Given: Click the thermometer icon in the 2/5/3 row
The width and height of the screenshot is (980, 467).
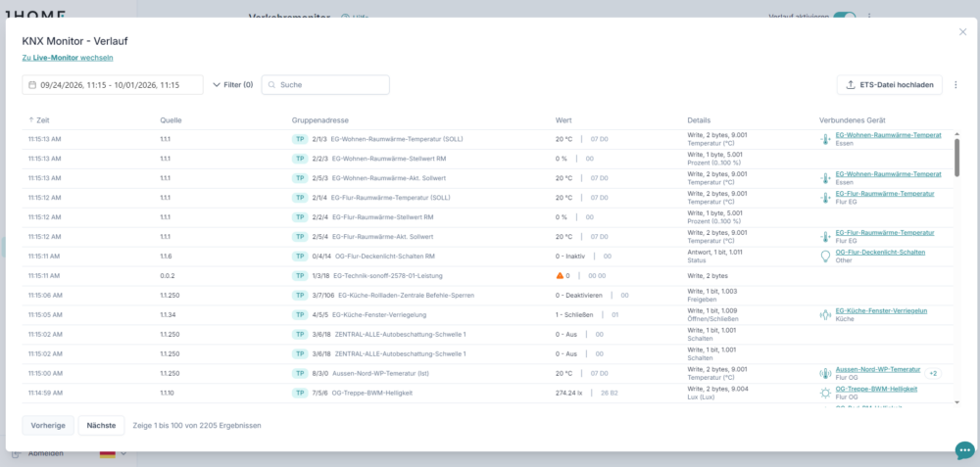Looking at the screenshot, I should 825,178.
